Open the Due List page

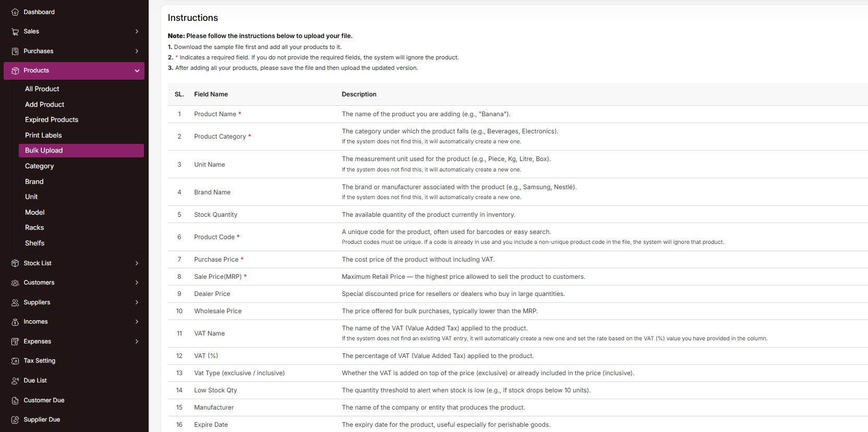click(x=35, y=380)
